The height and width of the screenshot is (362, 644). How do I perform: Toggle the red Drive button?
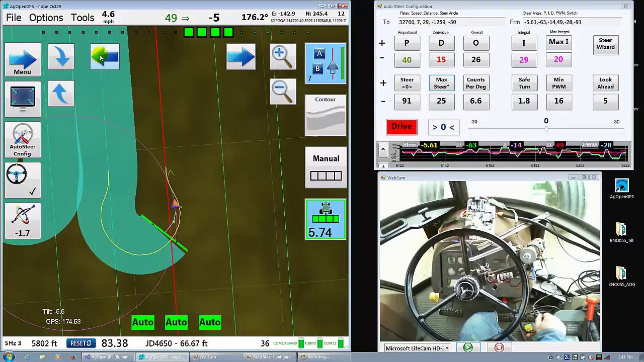[401, 127]
